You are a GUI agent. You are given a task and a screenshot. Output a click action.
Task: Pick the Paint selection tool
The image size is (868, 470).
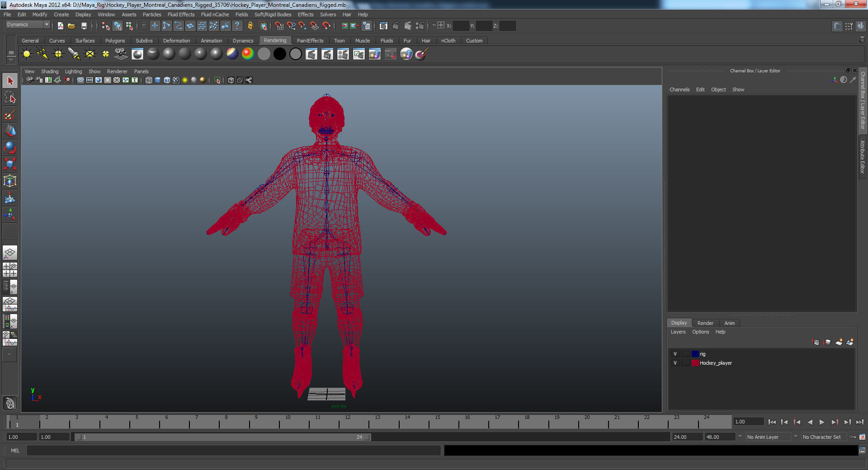(10, 114)
